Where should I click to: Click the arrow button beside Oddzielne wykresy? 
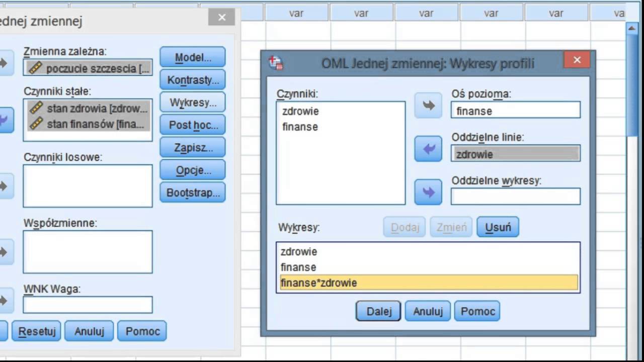tap(428, 192)
